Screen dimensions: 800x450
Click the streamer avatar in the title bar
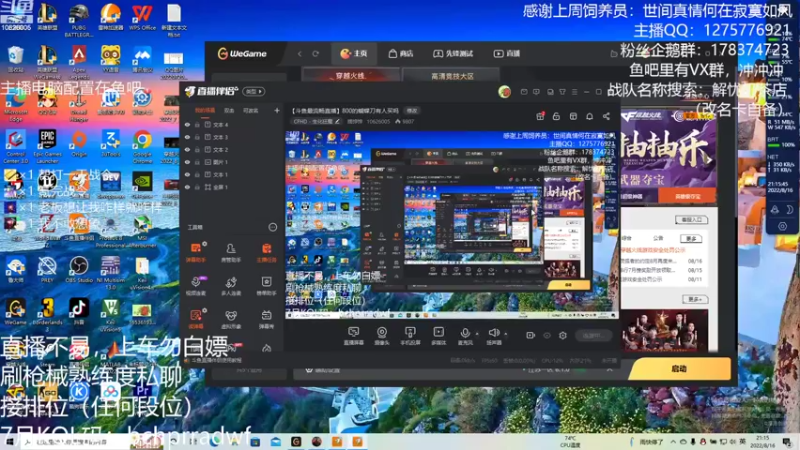(x=504, y=92)
